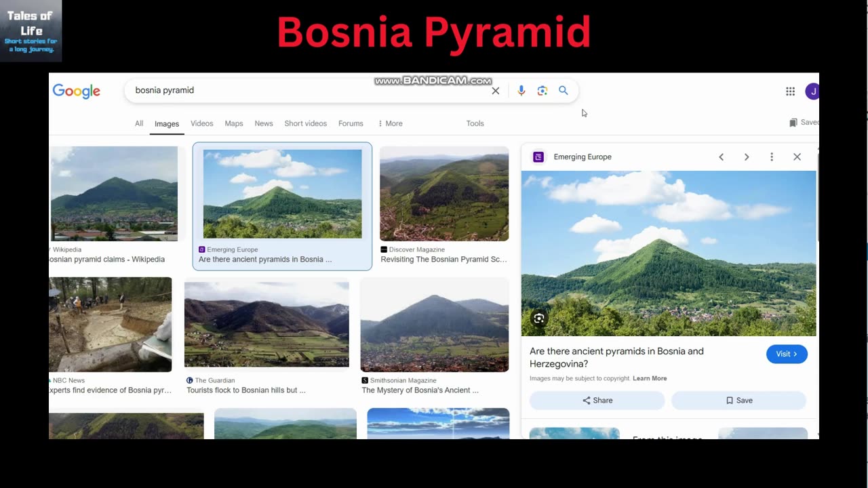Open the NBC News excavation thumbnail
The image size is (868, 488).
point(110,325)
